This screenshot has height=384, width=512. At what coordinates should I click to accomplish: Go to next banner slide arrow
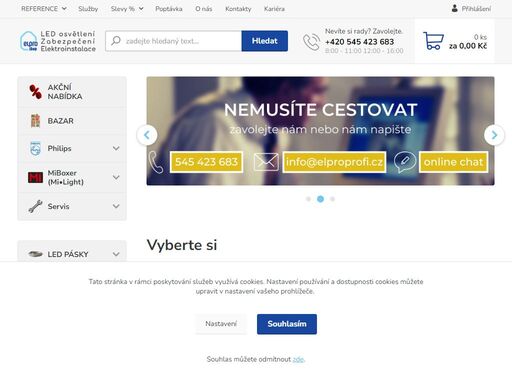pos(494,135)
